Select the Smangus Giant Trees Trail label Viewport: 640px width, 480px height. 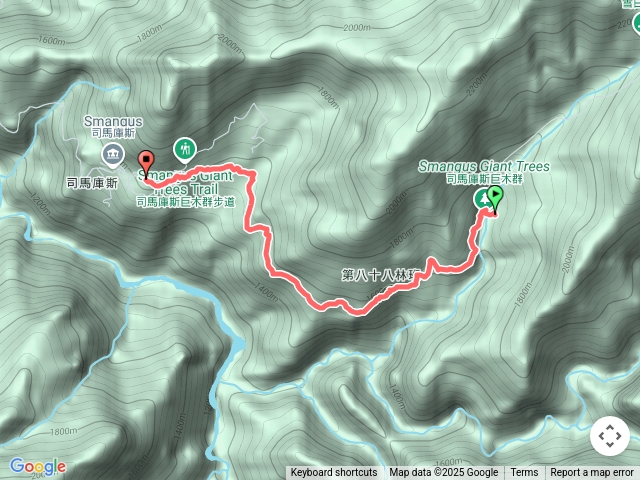click(186, 189)
